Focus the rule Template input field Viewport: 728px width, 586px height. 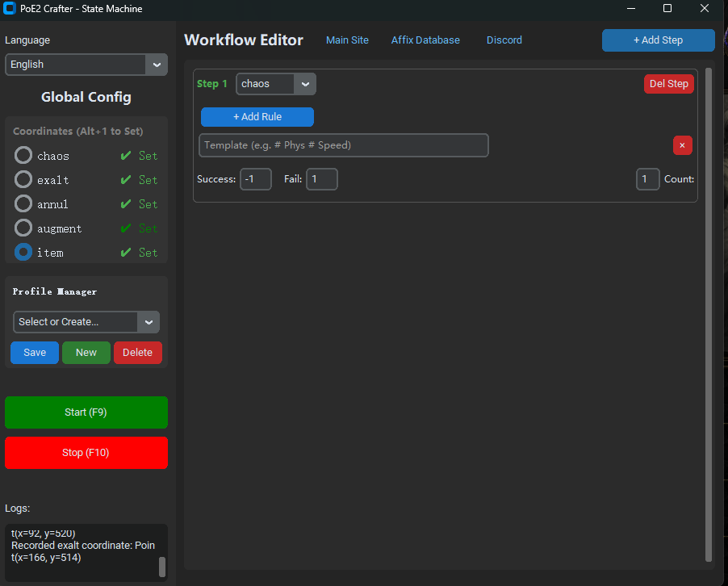point(344,145)
